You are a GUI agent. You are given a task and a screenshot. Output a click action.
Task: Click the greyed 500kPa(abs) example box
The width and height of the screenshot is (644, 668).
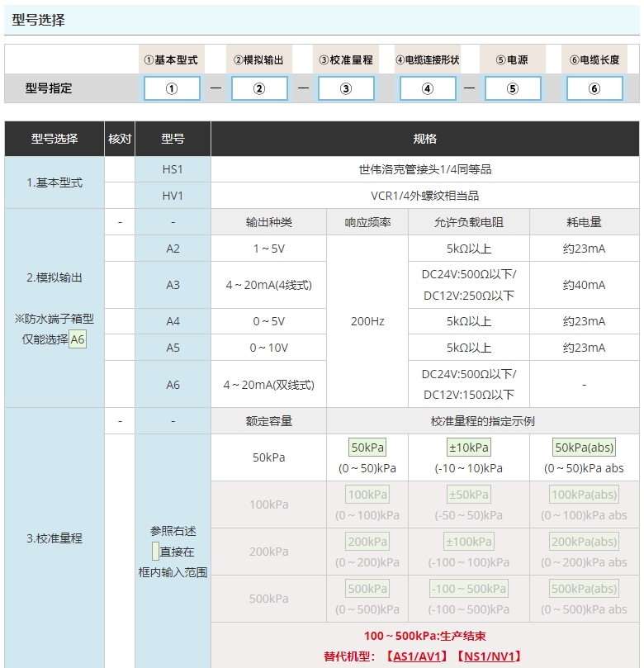[585, 589]
